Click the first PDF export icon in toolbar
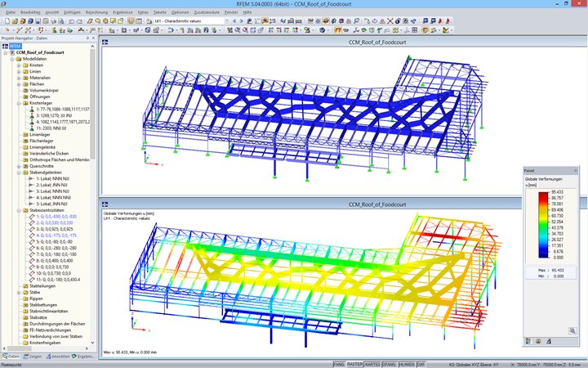 pos(440,21)
